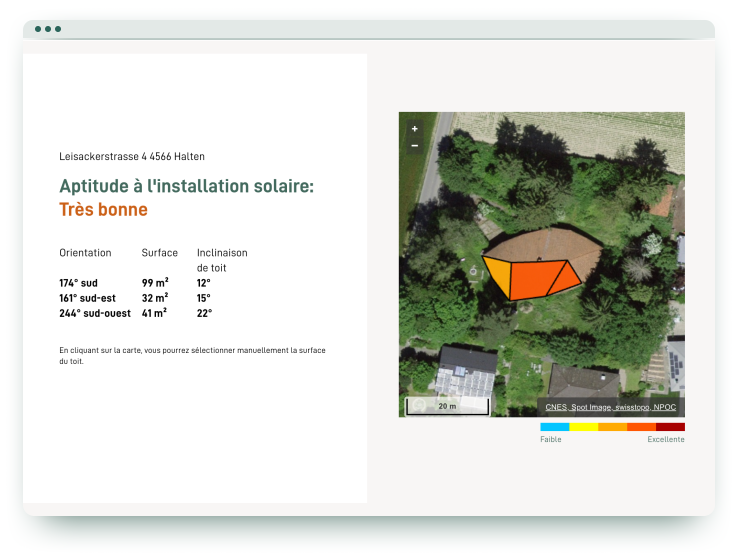Select the small triangular right roof segment
Screen dimensions: 738x556
(x=571, y=275)
